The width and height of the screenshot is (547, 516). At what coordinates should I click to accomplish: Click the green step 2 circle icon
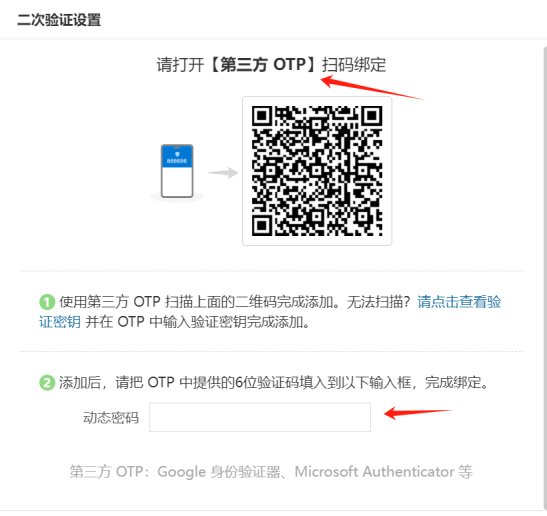47,383
